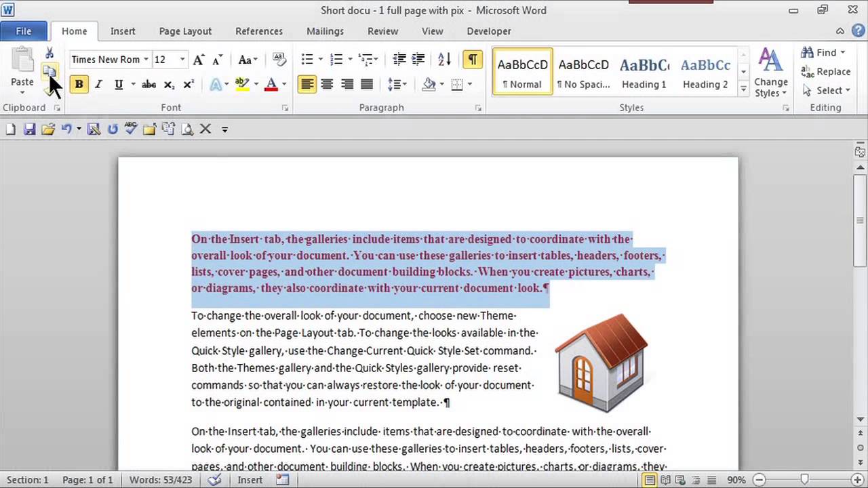Toggle Align Text Right

(347, 85)
